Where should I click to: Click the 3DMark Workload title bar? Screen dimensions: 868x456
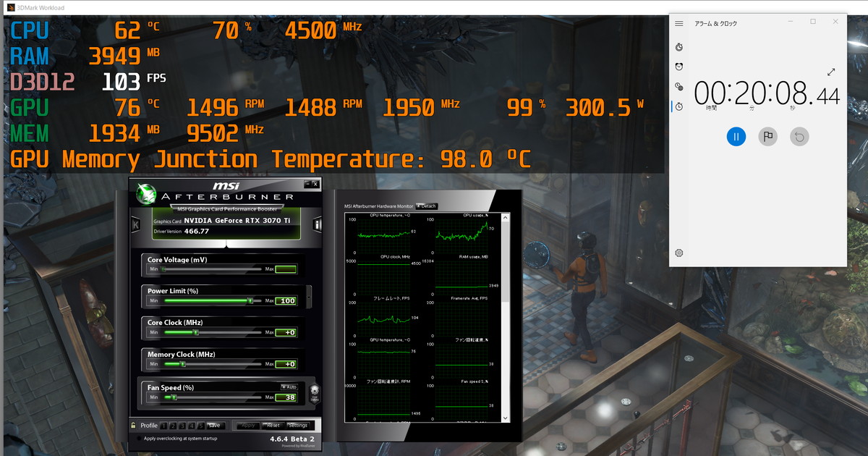(x=434, y=8)
